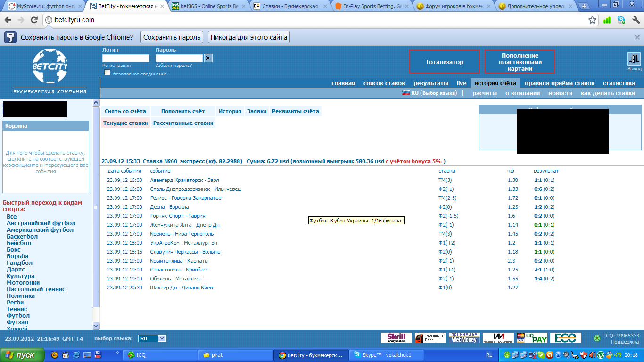Screen dimensions: 644x362
Task: Click the Тотализатор button
Action: 445,62
